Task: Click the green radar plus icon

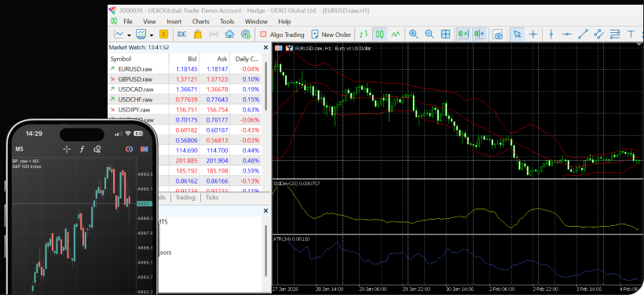Action: pyautogui.click(x=246, y=35)
